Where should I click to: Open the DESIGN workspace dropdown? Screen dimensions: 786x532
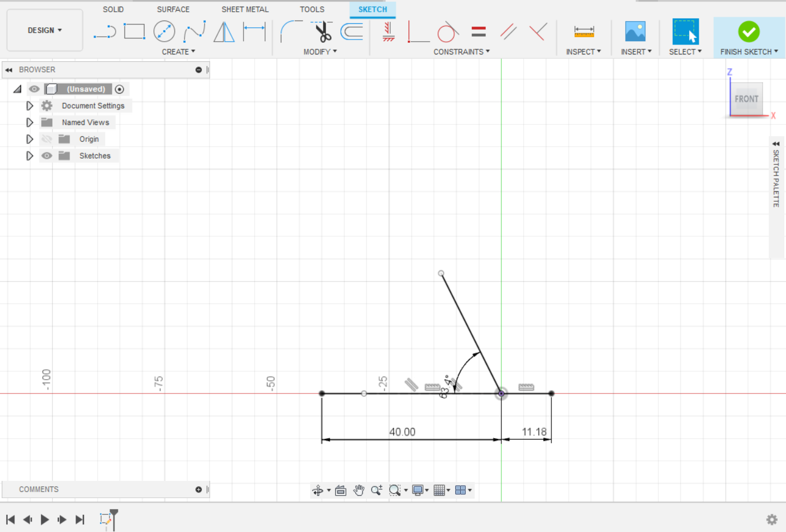tap(44, 30)
